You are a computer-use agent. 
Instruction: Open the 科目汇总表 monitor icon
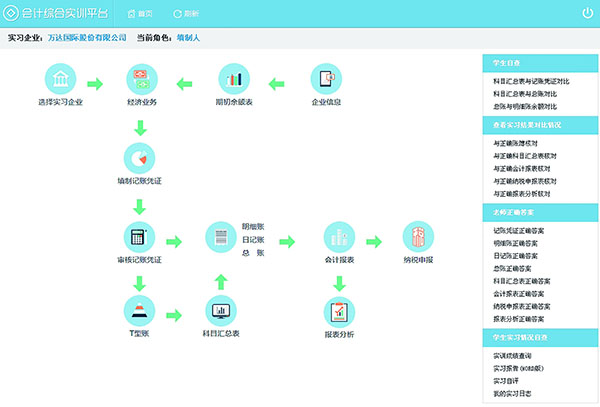(220, 312)
